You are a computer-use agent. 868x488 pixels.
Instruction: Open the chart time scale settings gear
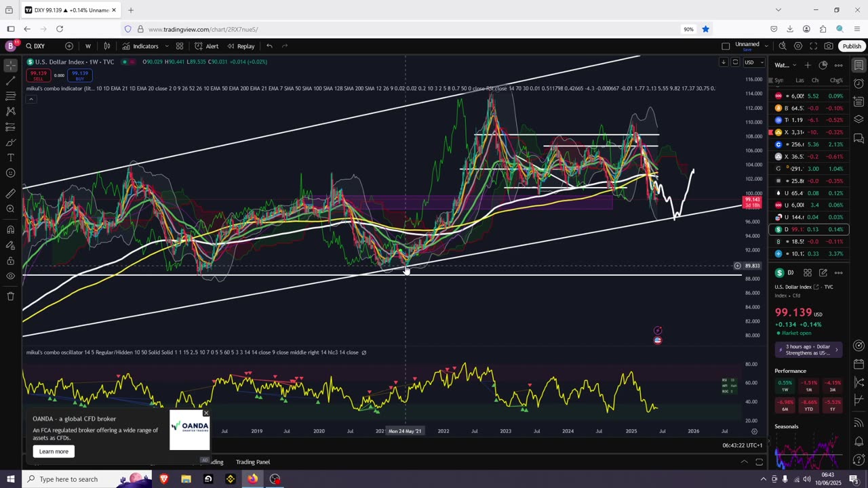754,431
